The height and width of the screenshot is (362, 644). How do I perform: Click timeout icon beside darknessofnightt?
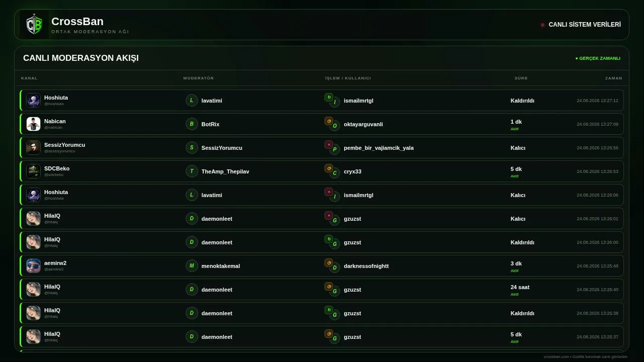(x=329, y=262)
